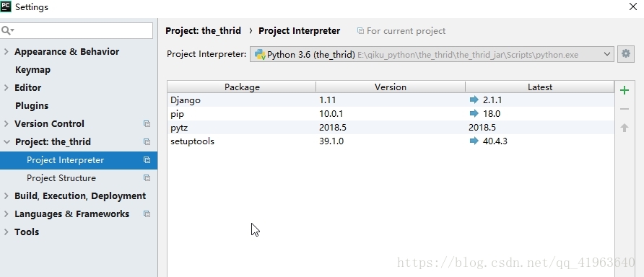Viewport: 644px width, 277px height.
Task: Open the Project Interpreter dropdown
Action: pos(432,54)
